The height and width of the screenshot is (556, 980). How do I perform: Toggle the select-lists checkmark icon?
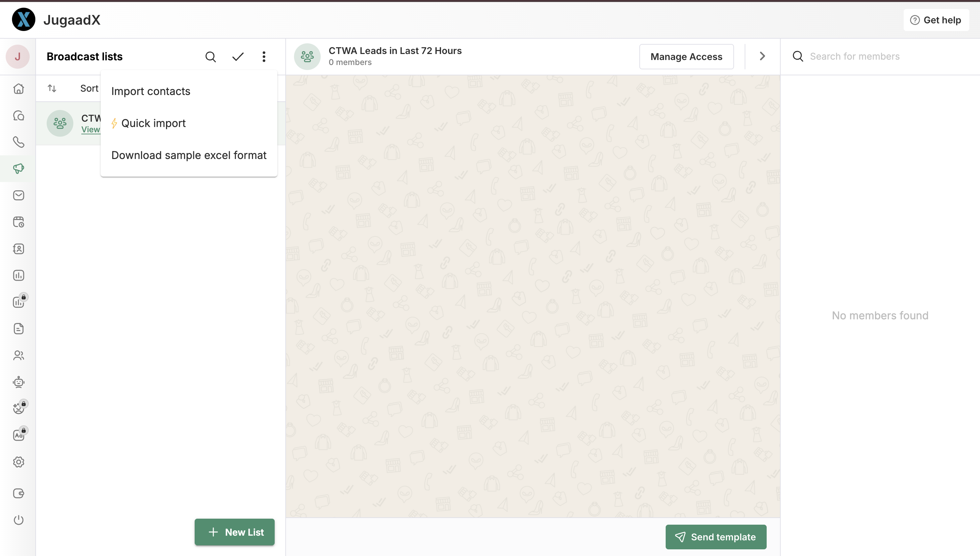tap(237, 57)
